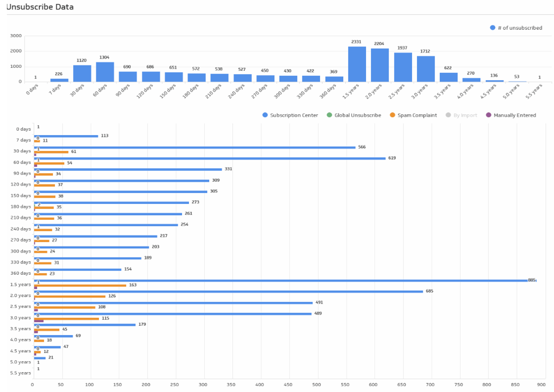Click the value label '203' on the 300 days bar
This screenshot has width=554, height=392.
[x=155, y=246]
